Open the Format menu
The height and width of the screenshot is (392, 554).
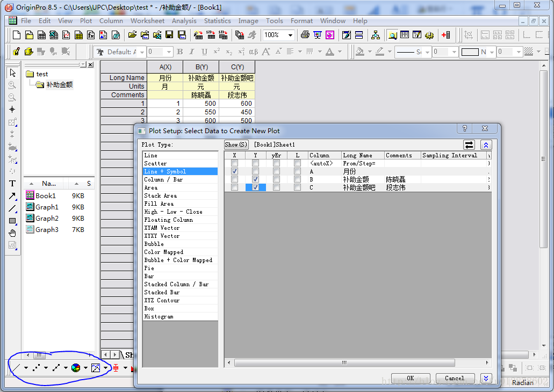click(301, 21)
